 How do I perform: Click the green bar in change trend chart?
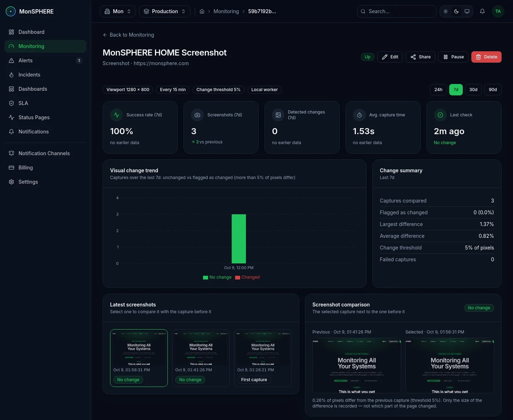[239, 239]
